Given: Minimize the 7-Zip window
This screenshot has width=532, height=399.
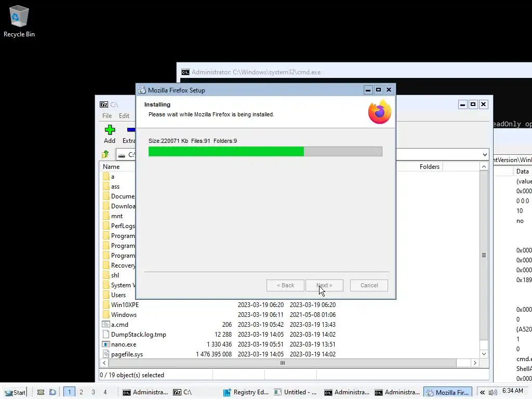Looking at the screenshot, I should 463,104.
